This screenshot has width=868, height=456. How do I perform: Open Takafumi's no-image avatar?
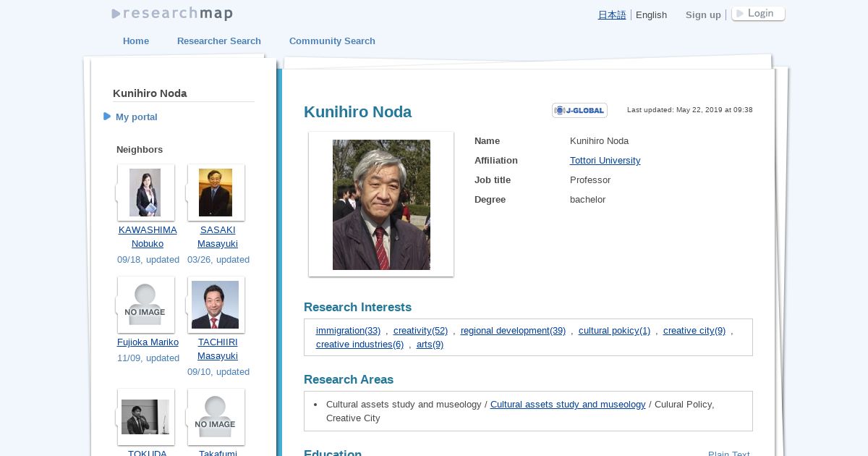[215, 417]
